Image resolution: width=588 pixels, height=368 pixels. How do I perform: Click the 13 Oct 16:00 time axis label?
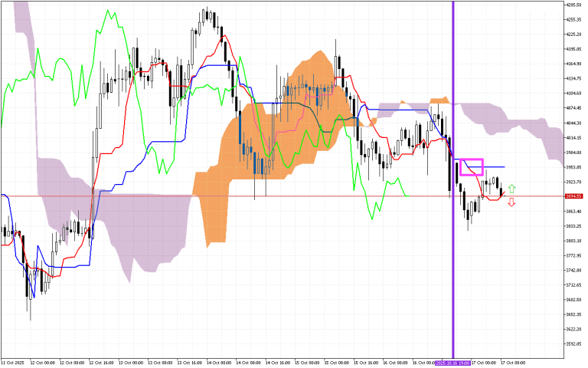[190, 363]
